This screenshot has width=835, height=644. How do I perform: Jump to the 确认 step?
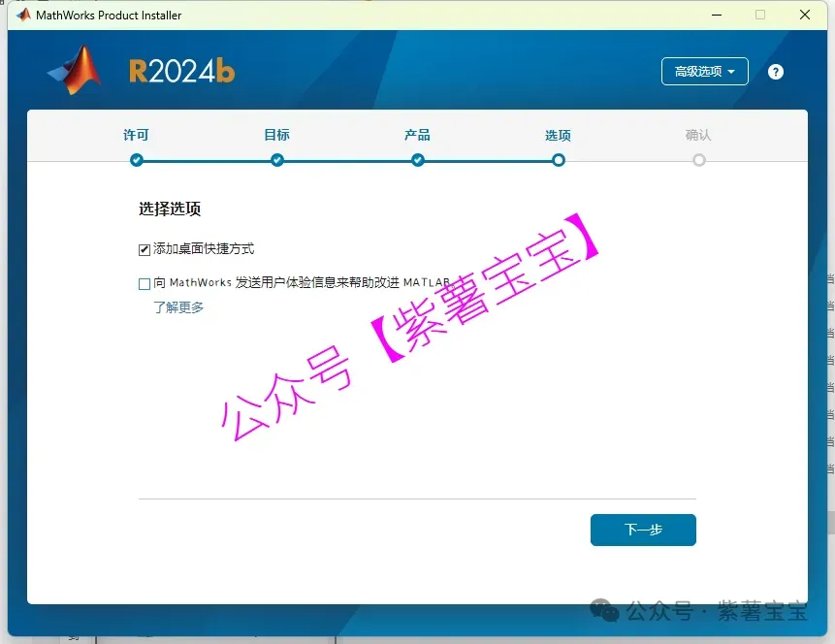pyautogui.click(x=698, y=136)
